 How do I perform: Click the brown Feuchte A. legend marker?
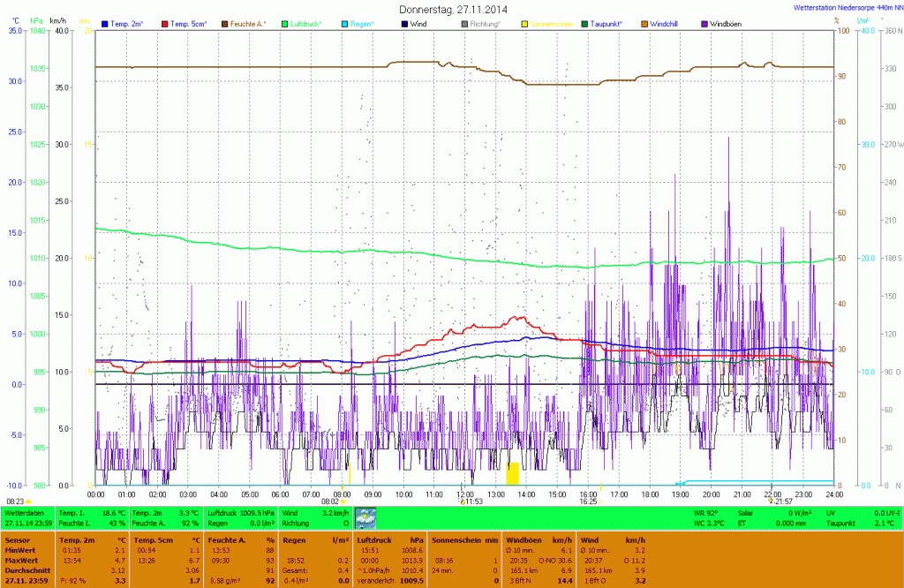tap(225, 22)
